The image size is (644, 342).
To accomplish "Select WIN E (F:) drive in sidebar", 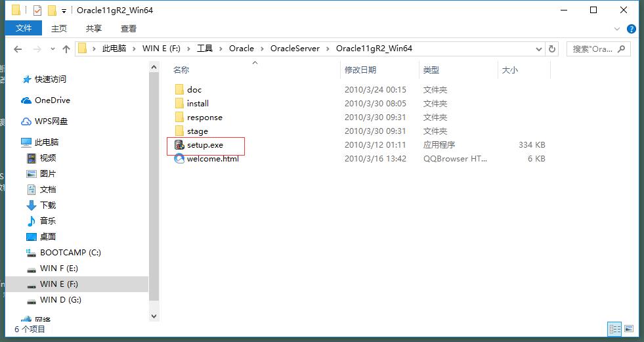I will tap(77, 284).
